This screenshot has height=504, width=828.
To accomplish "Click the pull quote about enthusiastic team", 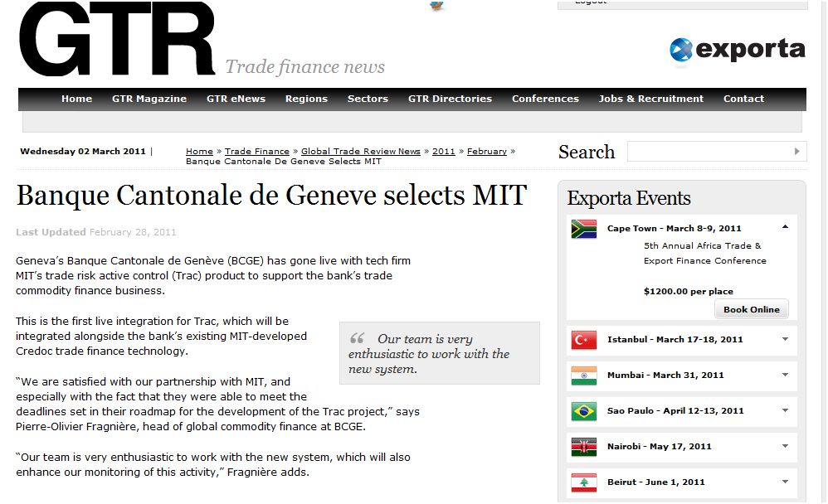I will 440,354.
